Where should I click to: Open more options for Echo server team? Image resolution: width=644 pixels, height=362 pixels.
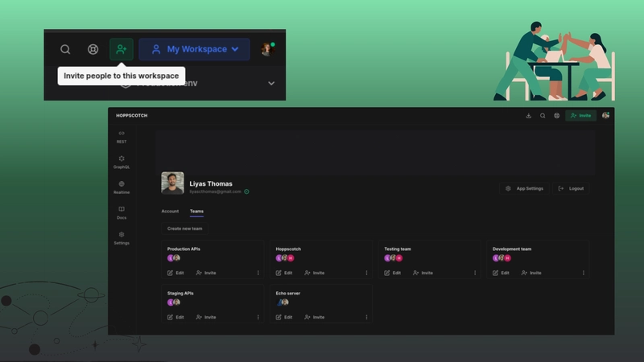pyautogui.click(x=366, y=317)
